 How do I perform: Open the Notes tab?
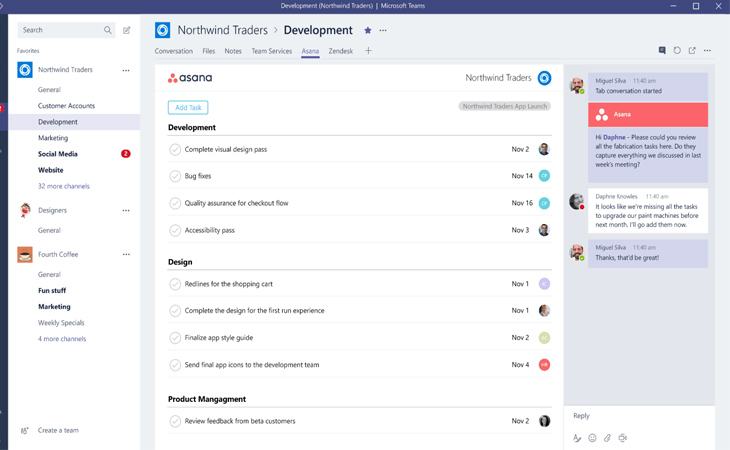point(233,51)
